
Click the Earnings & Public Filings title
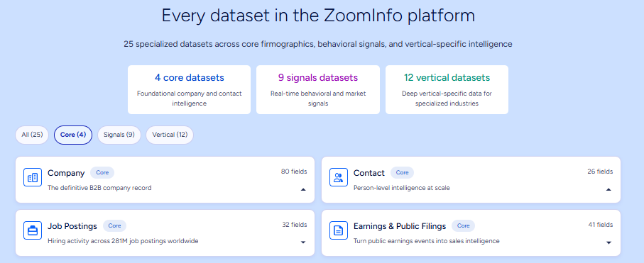[x=400, y=226]
